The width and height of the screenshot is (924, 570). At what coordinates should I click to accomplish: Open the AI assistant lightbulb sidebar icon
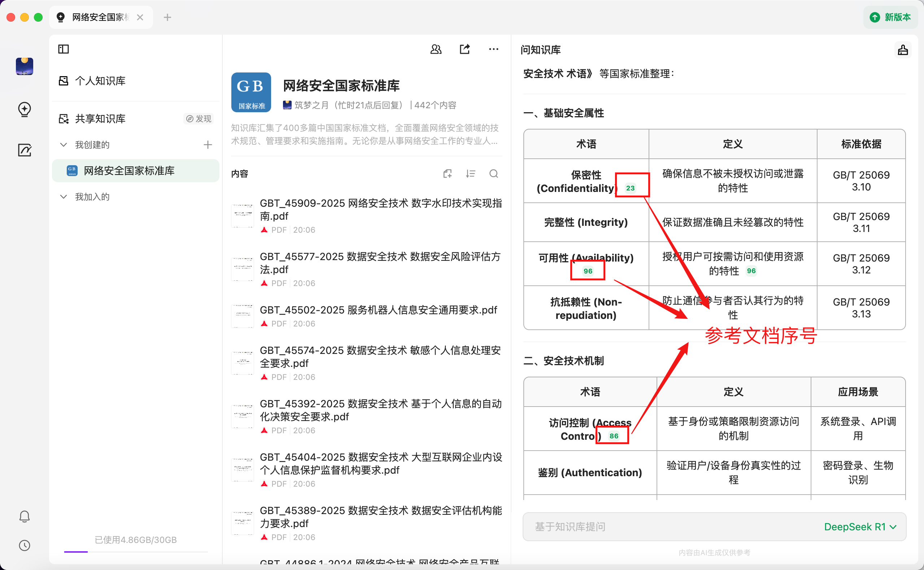(25, 109)
